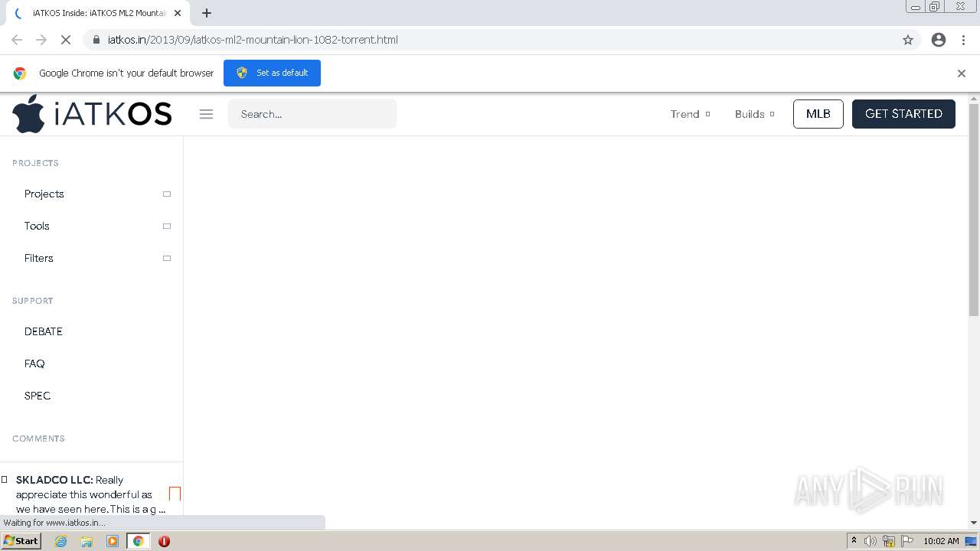View site security lock icon
Viewport: 980px width, 551px height.
[96, 40]
